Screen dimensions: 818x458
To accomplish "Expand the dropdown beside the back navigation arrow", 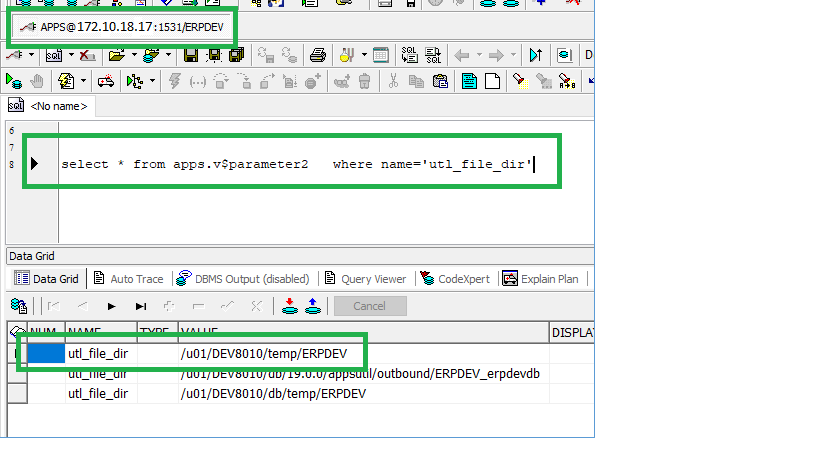I will point(477,55).
